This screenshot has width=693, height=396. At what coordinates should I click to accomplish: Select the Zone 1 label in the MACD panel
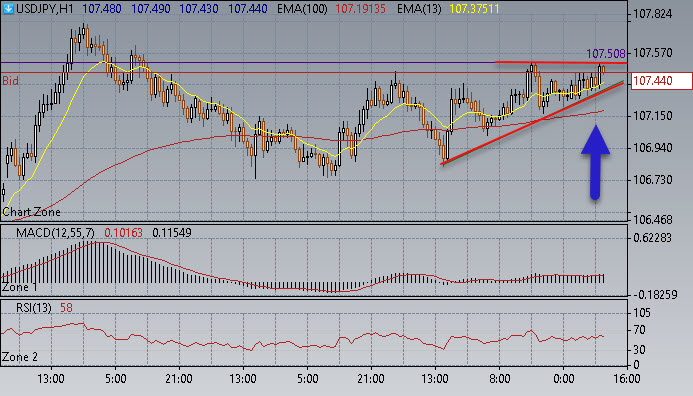click(x=20, y=287)
